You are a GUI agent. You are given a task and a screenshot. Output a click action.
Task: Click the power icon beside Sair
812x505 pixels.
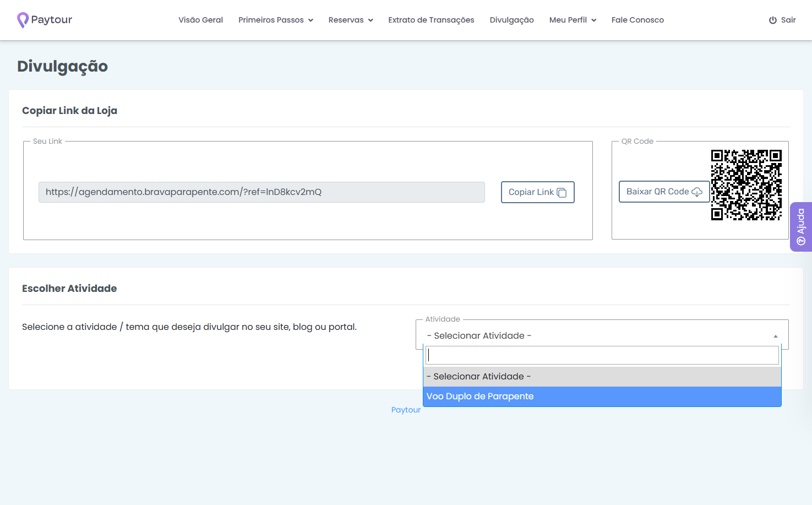coord(773,20)
